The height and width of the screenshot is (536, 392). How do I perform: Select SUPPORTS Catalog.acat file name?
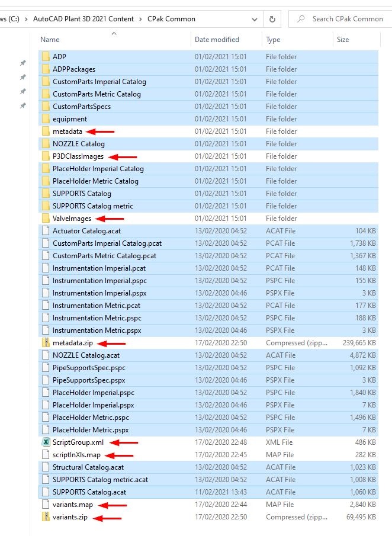89,492
